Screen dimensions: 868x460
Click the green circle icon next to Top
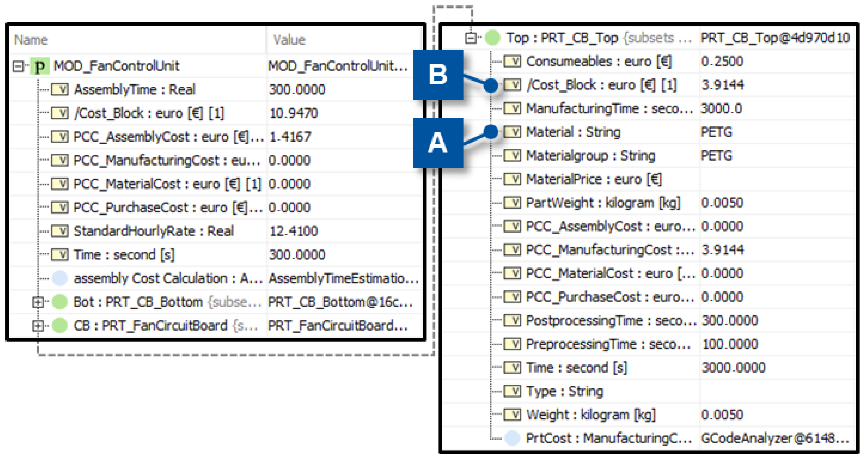tap(492, 38)
